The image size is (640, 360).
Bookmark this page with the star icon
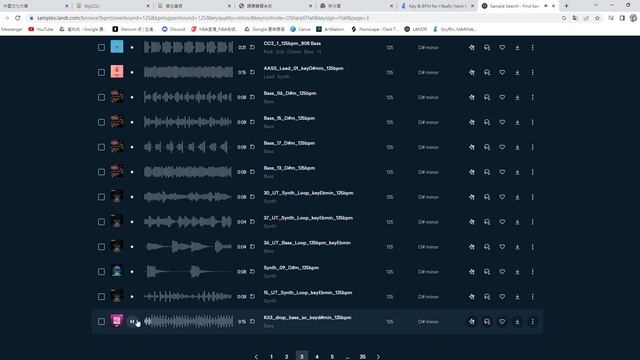598,18
